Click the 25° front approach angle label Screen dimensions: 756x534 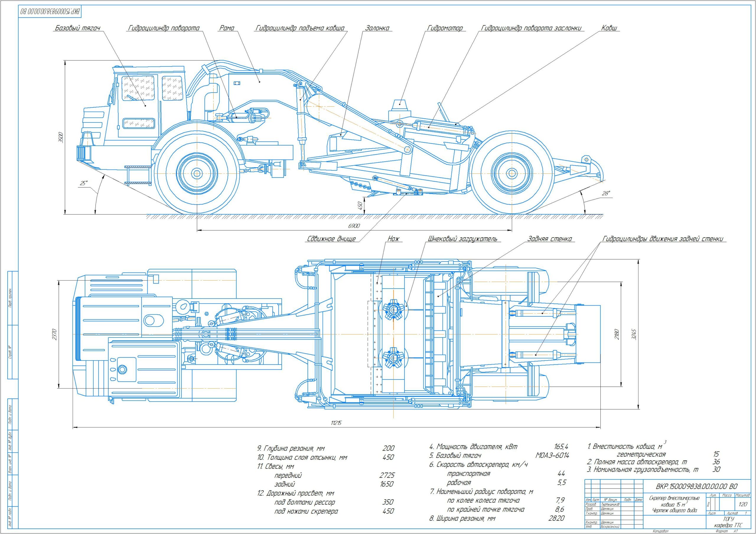(x=84, y=184)
